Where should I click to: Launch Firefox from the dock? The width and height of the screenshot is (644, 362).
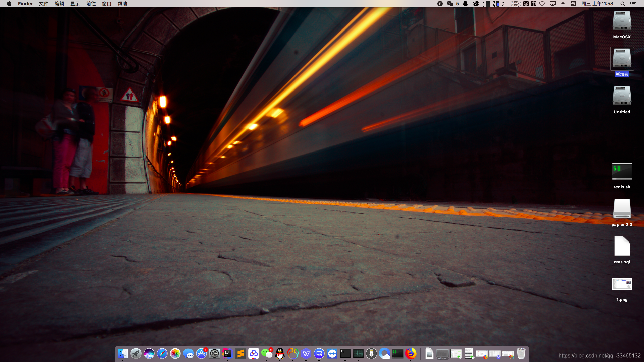click(x=411, y=353)
